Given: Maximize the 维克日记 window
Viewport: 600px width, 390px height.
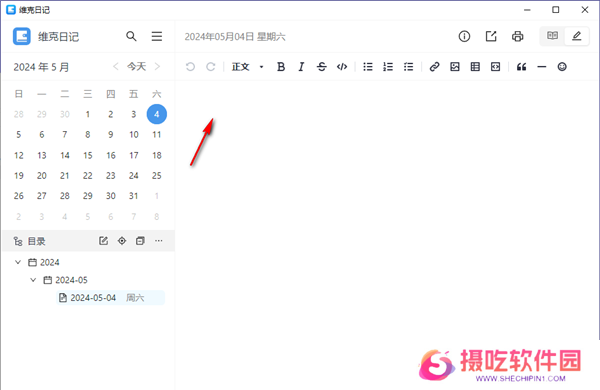Looking at the screenshot, I should coord(556,10).
